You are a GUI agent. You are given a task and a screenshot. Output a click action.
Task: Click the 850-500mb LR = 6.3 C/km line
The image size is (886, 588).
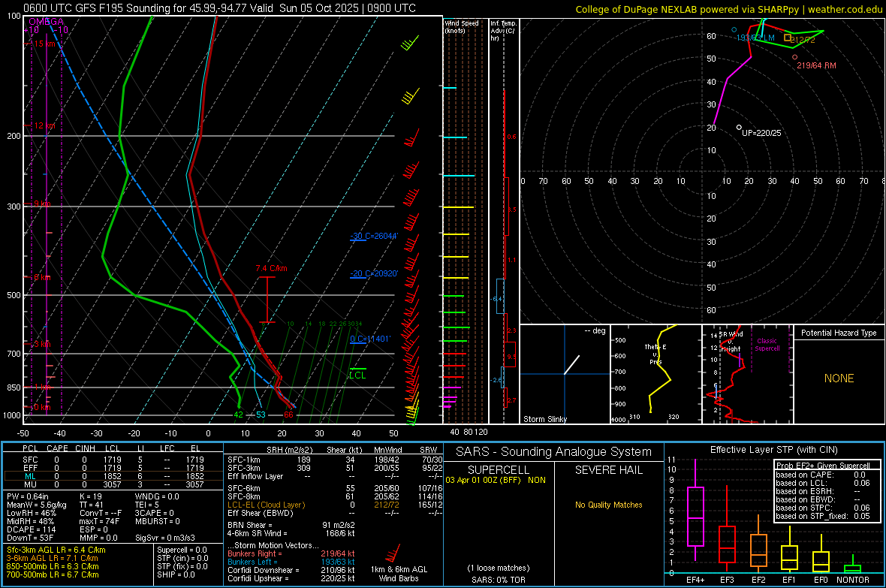(x=53, y=566)
